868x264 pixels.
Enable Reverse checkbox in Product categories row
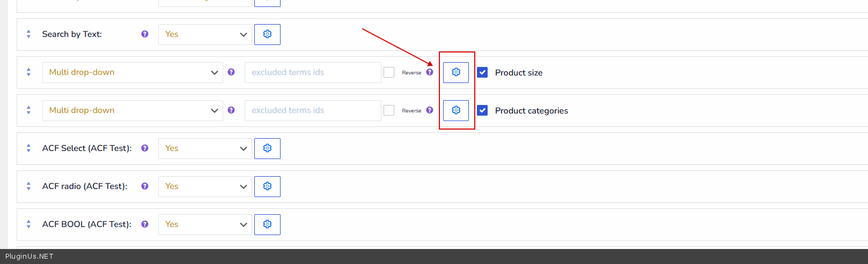pyautogui.click(x=389, y=110)
